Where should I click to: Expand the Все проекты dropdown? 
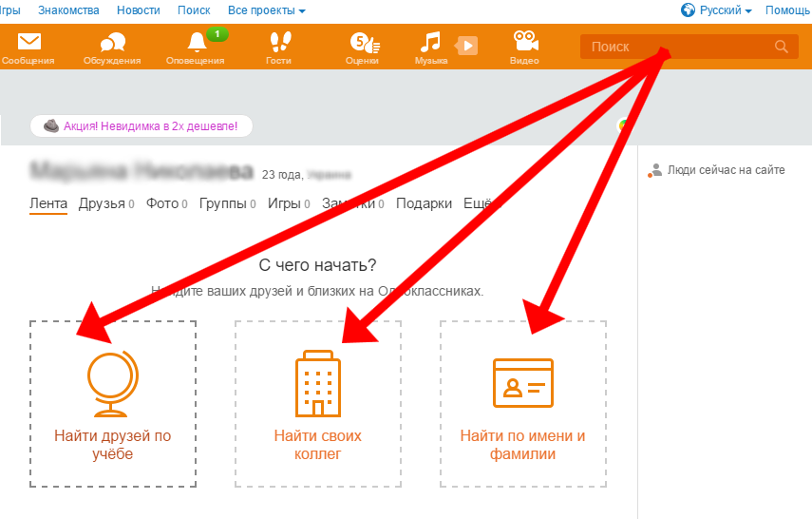[266, 10]
